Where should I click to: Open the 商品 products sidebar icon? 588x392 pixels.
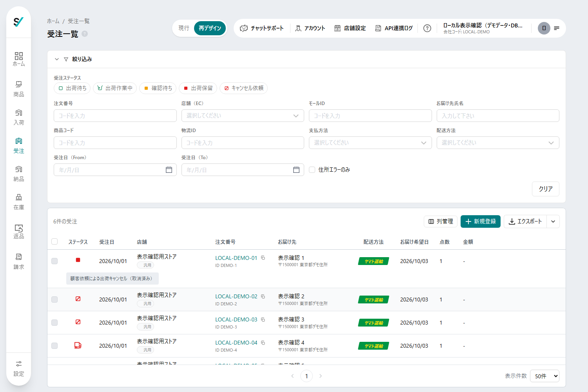(18, 89)
